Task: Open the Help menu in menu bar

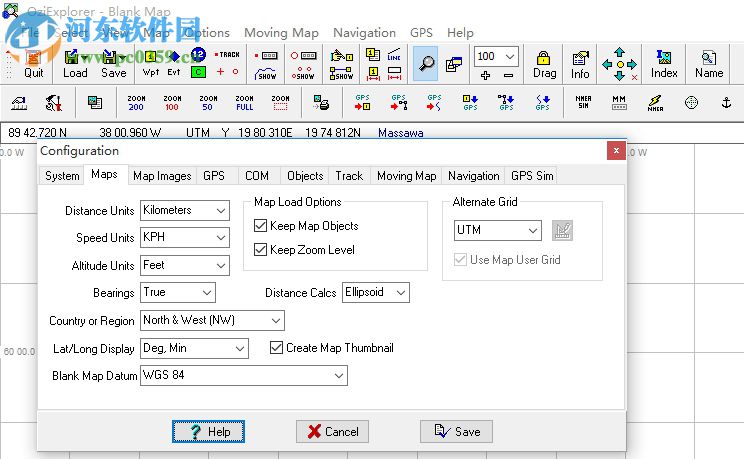Action: coord(460,33)
